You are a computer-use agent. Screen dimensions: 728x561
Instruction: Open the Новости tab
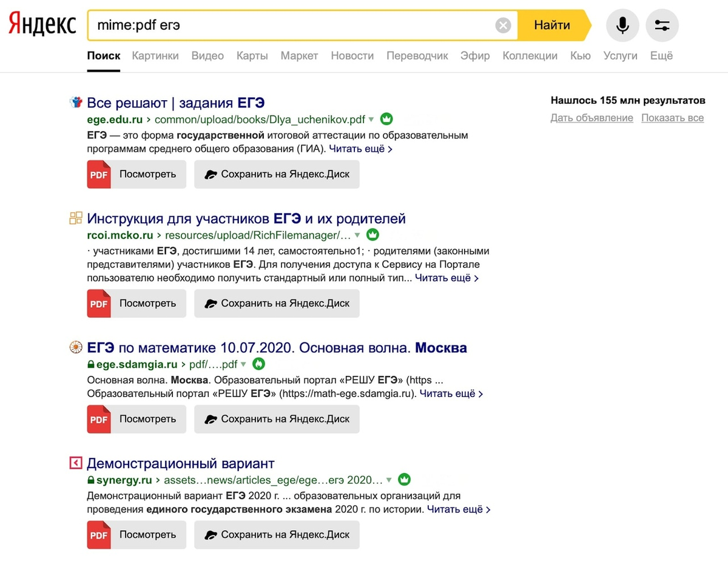coord(352,56)
